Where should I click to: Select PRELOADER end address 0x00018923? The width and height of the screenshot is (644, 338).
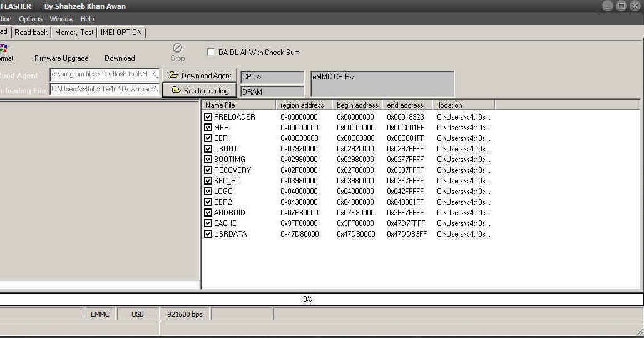pos(406,116)
